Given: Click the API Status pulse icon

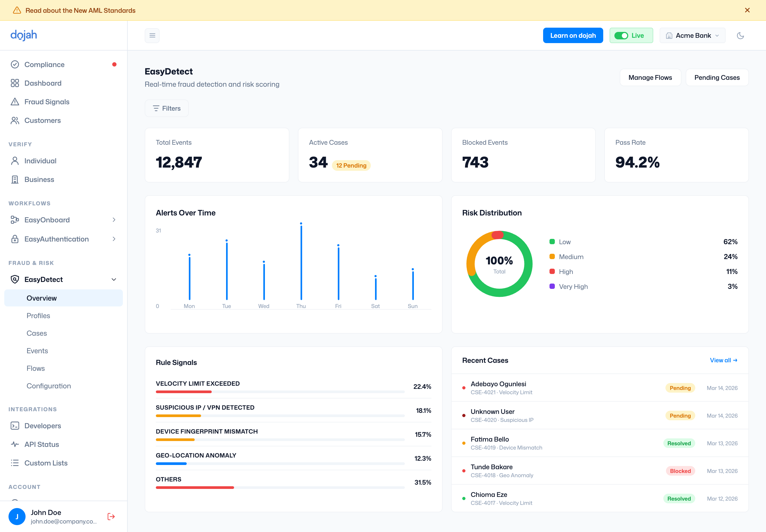Looking at the screenshot, I should pyautogui.click(x=15, y=444).
